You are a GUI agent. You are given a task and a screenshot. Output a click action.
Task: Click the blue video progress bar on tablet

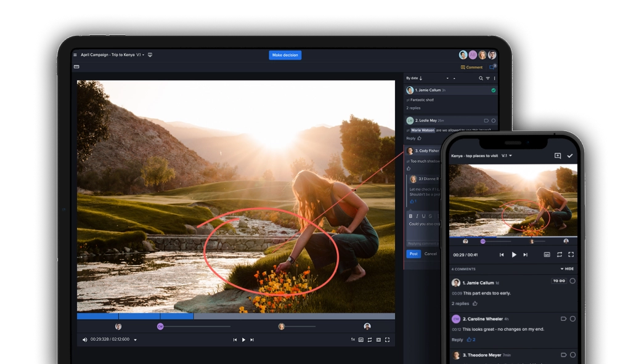(136, 316)
